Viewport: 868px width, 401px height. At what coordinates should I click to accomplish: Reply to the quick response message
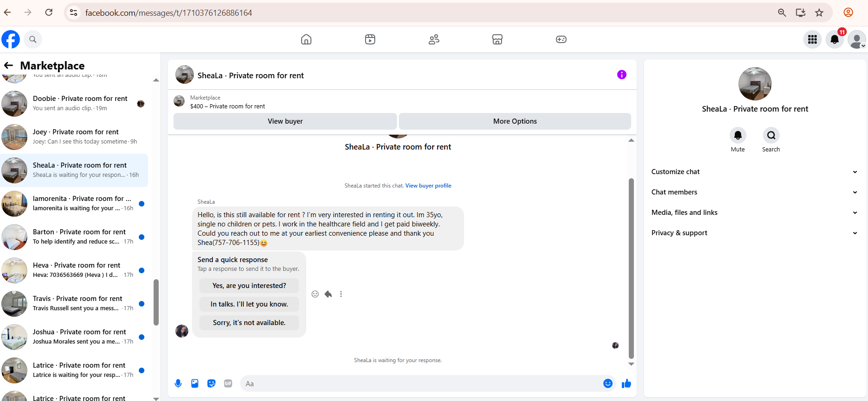[x=328, y=294]
